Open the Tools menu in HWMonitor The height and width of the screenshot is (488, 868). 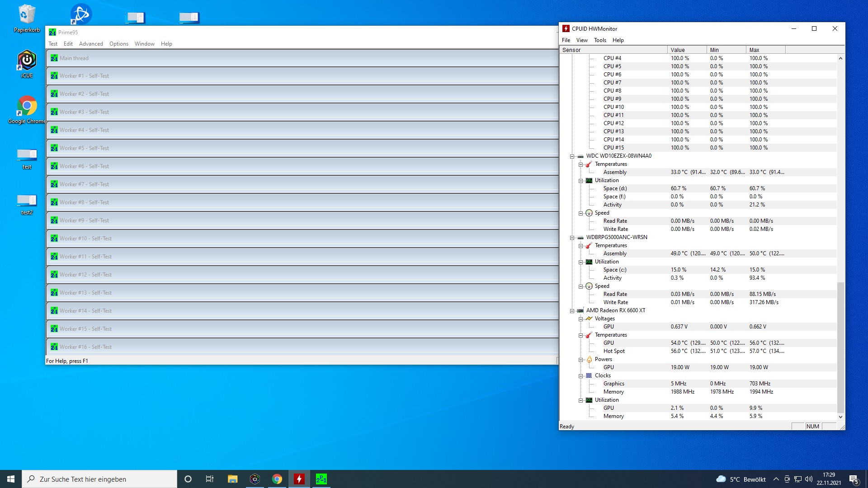[x=600, y=40]
